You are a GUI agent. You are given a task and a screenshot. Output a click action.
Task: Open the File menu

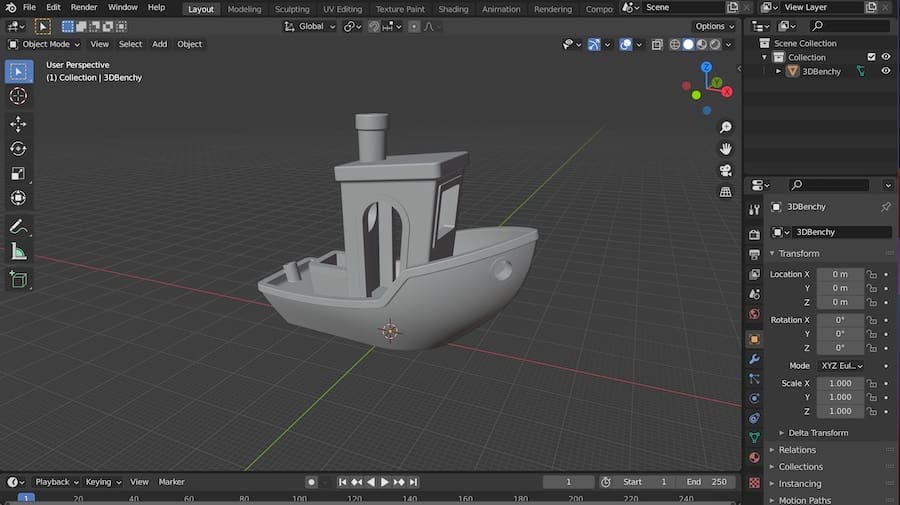click(29, 7)
